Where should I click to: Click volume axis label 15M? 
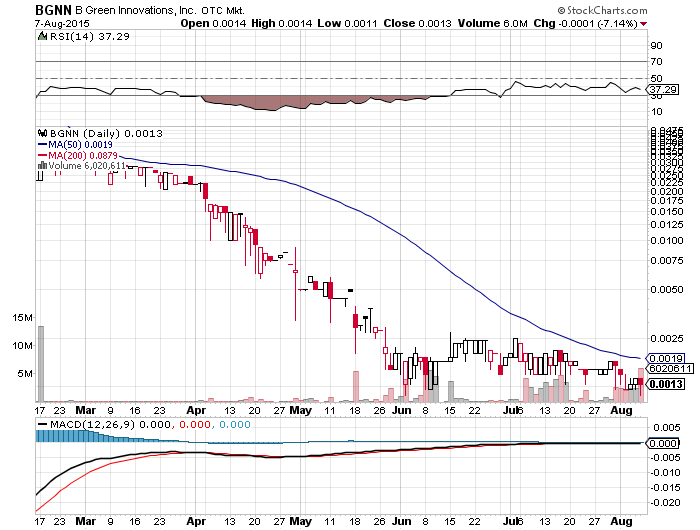22,317
